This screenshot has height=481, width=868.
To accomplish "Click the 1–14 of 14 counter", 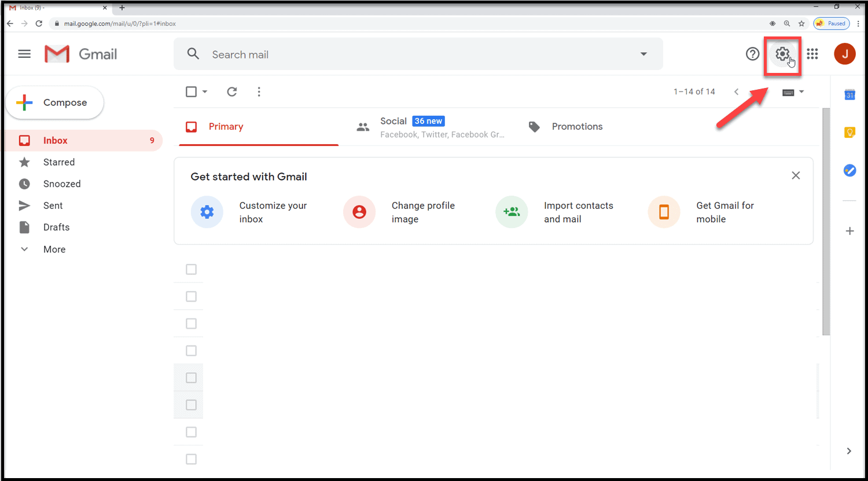I will pos(694,91).
